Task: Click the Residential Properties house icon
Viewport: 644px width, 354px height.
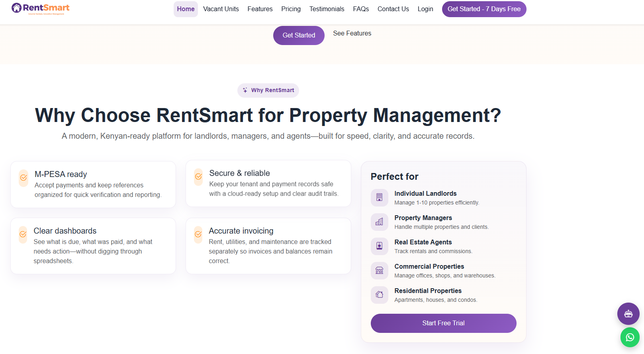Action: click(x=379, y=295)
